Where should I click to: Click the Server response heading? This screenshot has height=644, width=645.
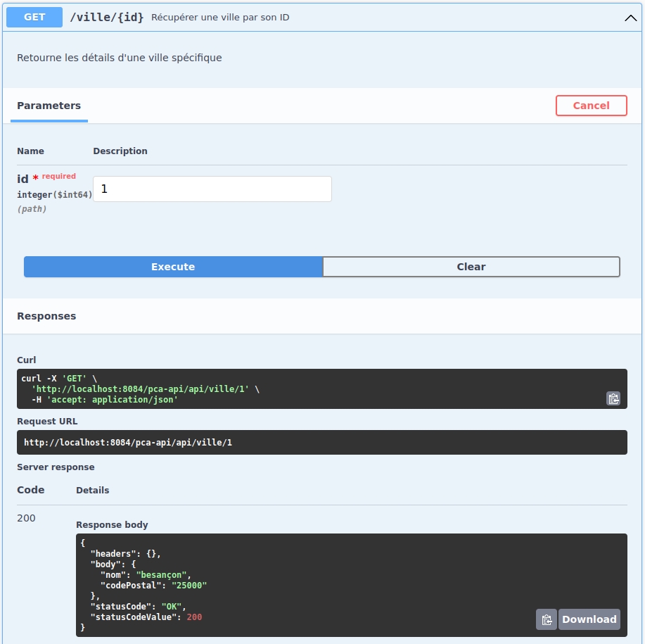click(x=56, y=467)
